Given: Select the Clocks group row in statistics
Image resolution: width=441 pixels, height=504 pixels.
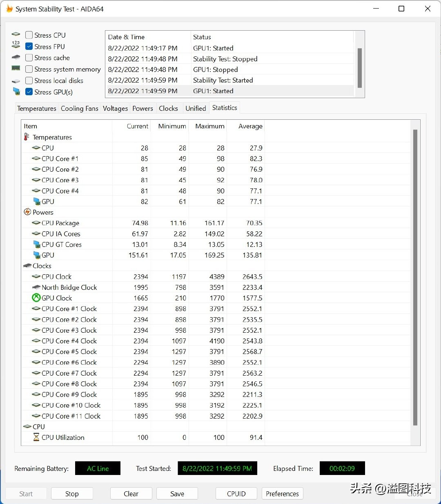Looking at the screenshot, I should [x=42, y=266].
